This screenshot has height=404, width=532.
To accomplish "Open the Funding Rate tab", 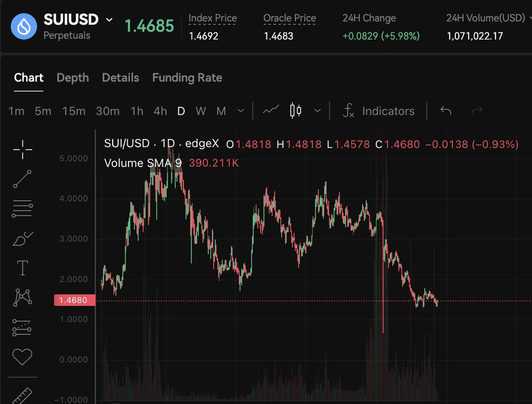I will pos(187,78).
